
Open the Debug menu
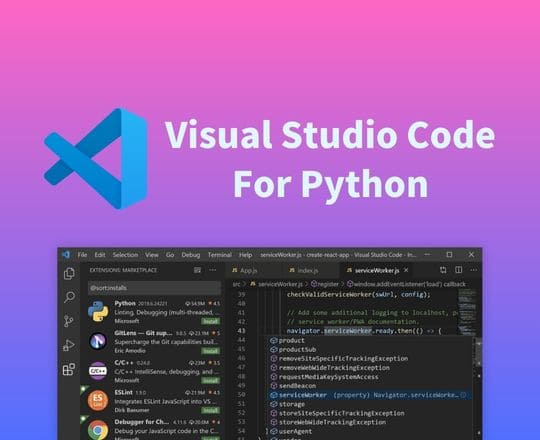(191, 255)
